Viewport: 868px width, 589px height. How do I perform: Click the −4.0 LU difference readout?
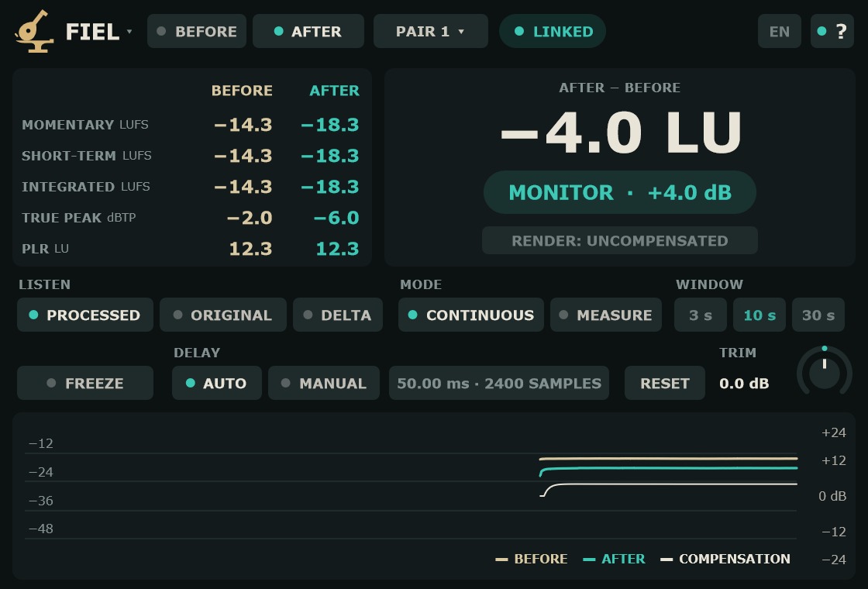click(x=621, y=133)
